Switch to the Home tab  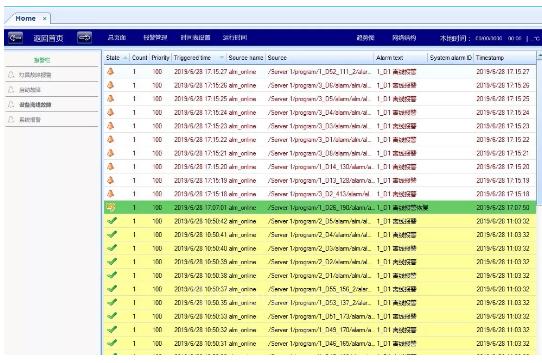(26, 19)
